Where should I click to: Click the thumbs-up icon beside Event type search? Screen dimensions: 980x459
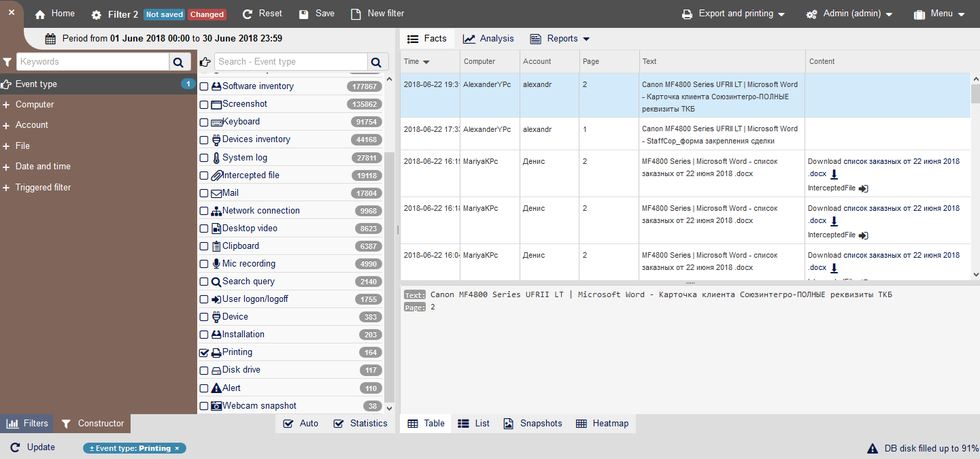point(205,62)
